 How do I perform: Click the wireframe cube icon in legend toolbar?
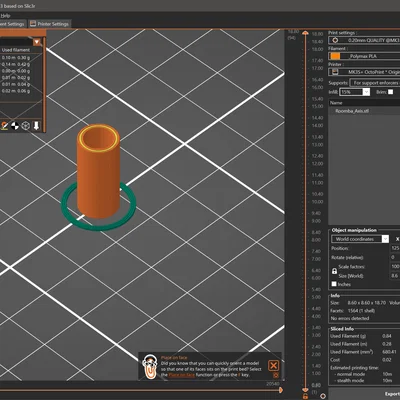pyautogui.click(x=26, y=126)
